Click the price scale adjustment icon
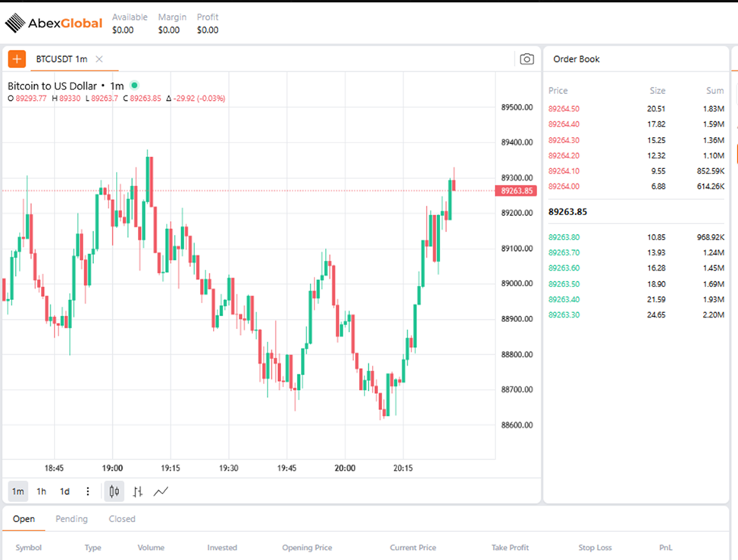 tap(137, 491)
